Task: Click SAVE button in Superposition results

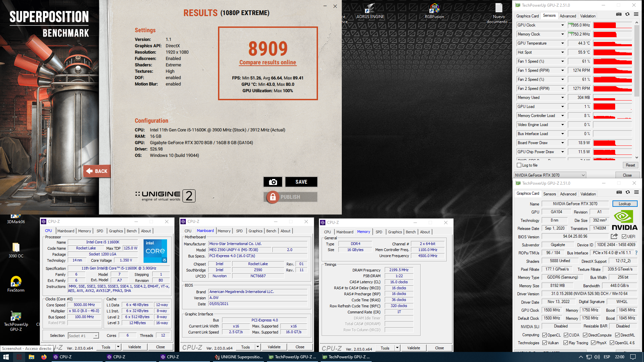Action: [x=301, y=182]
